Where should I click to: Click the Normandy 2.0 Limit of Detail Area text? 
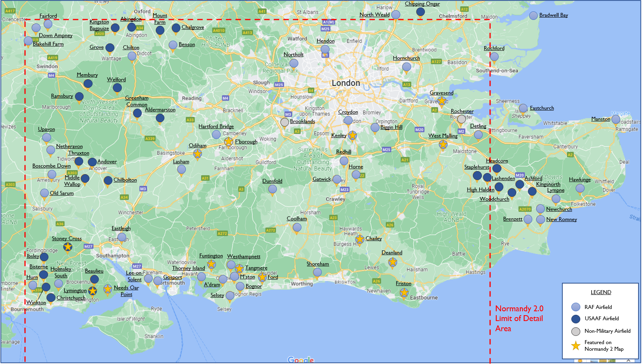coord(519,318)
